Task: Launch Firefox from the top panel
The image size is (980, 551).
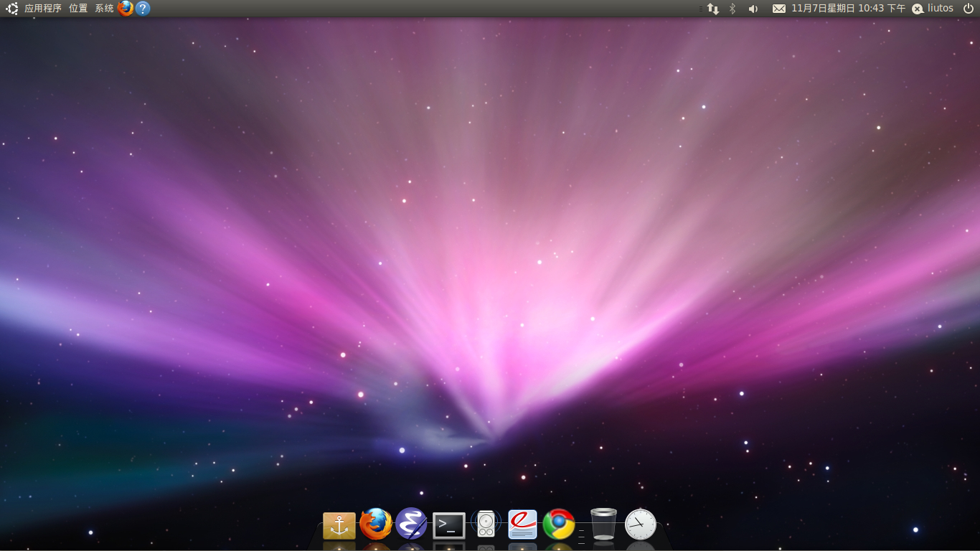Action: (x=126, y=9)
